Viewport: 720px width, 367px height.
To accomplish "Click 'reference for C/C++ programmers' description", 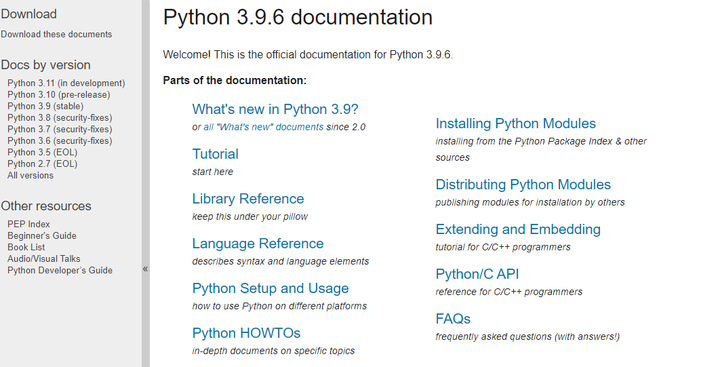I will pos(509,292).
